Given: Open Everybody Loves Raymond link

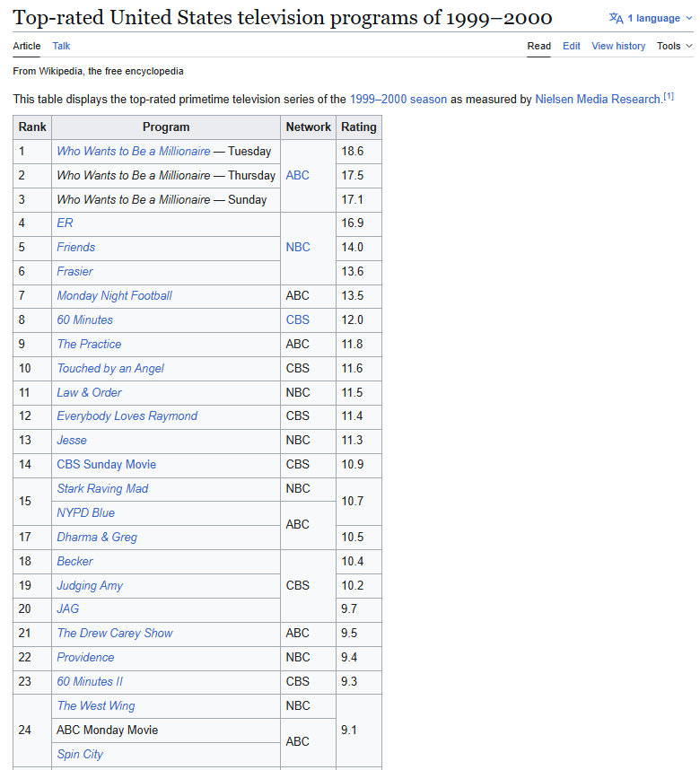Looking at the screenshot, I should 127,416.
